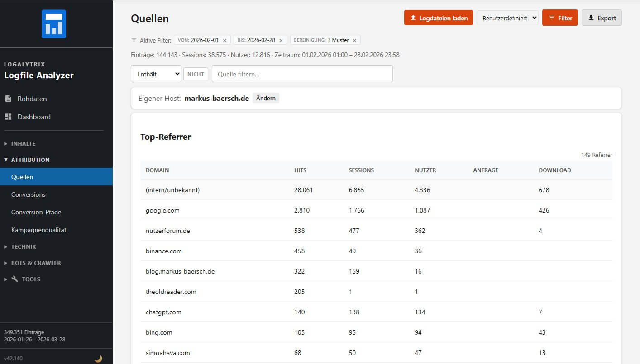Remove the Bereinigung 3 Muster filter
Viewport: 640px width, 364px height.
point(354,40)
